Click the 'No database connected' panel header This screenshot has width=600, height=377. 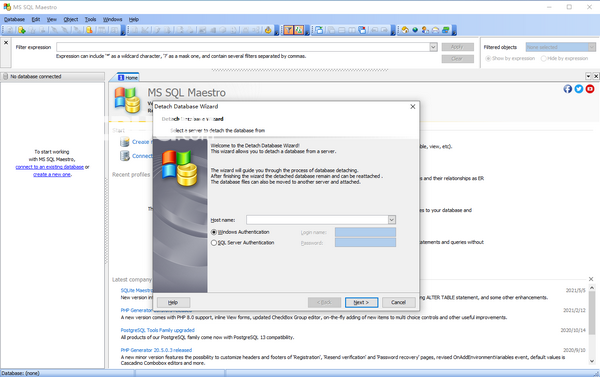point(52,77)
